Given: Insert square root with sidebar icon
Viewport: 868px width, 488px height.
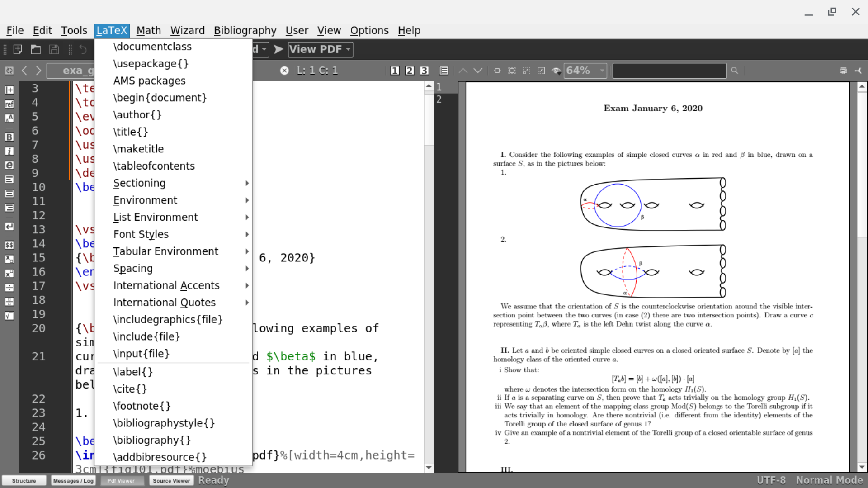Looking at the screenshot, I should [x=9, y=316].
